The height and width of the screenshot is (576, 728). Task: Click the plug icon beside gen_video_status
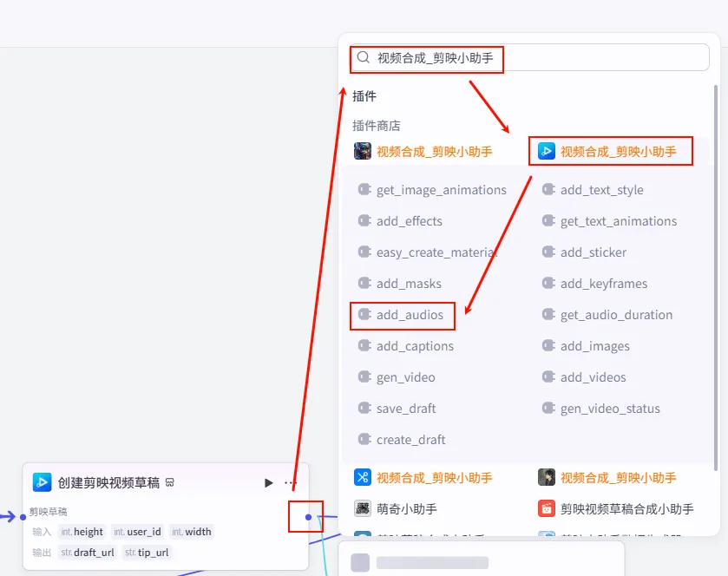tap(548, 408)
